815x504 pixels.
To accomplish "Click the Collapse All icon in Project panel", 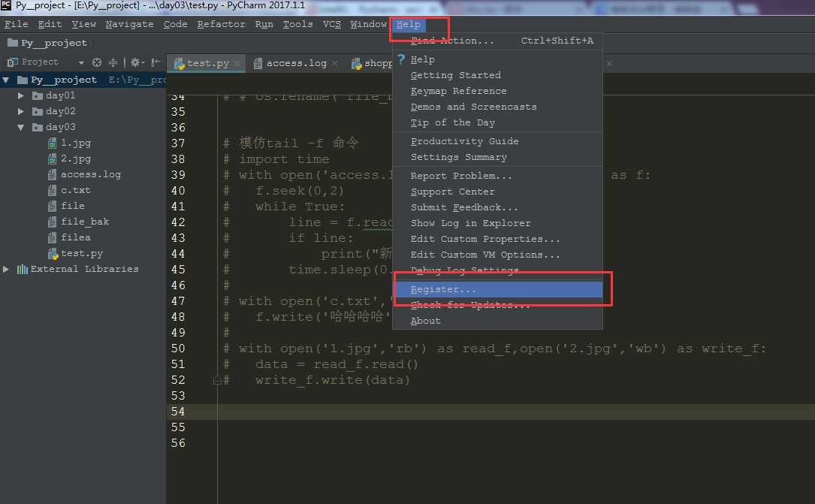I will (x=113, y=62).
